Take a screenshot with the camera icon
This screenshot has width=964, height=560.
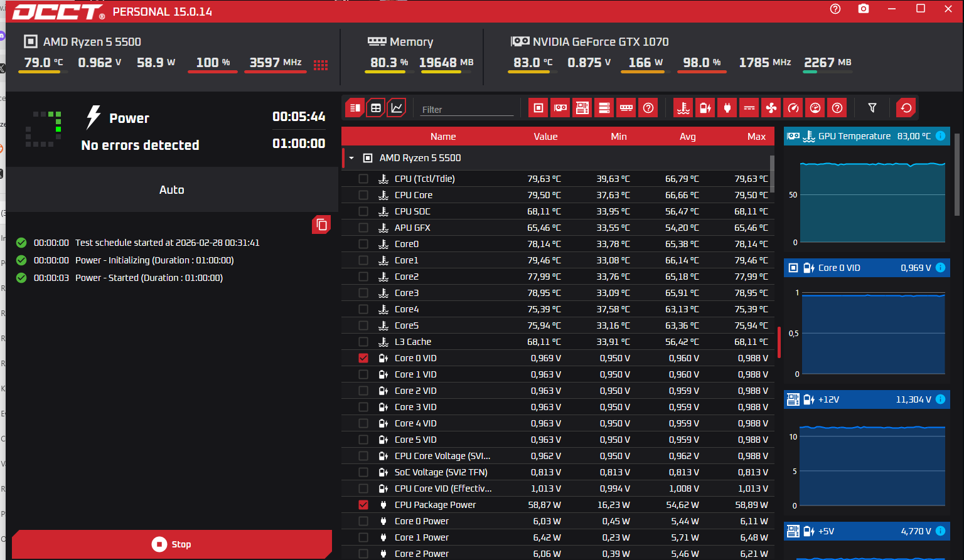(864, 9)
